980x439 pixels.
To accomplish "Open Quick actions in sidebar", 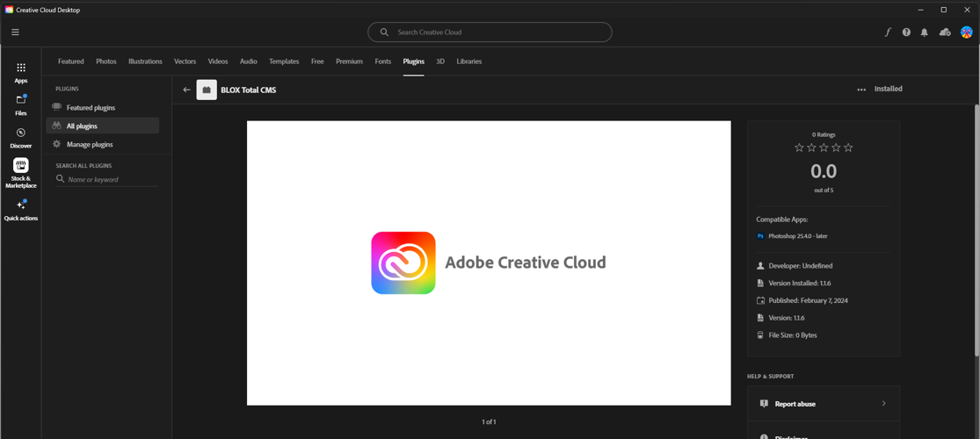I will point(20,210).
